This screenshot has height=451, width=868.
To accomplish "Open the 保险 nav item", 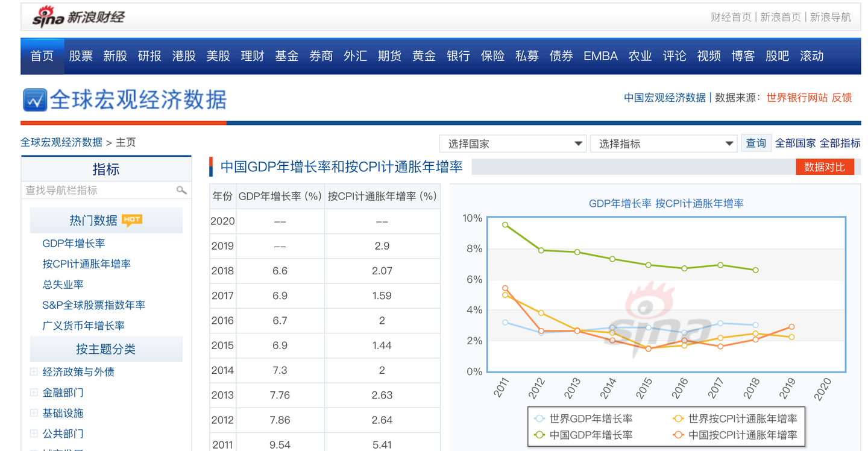I will click(x=493, y=56).
